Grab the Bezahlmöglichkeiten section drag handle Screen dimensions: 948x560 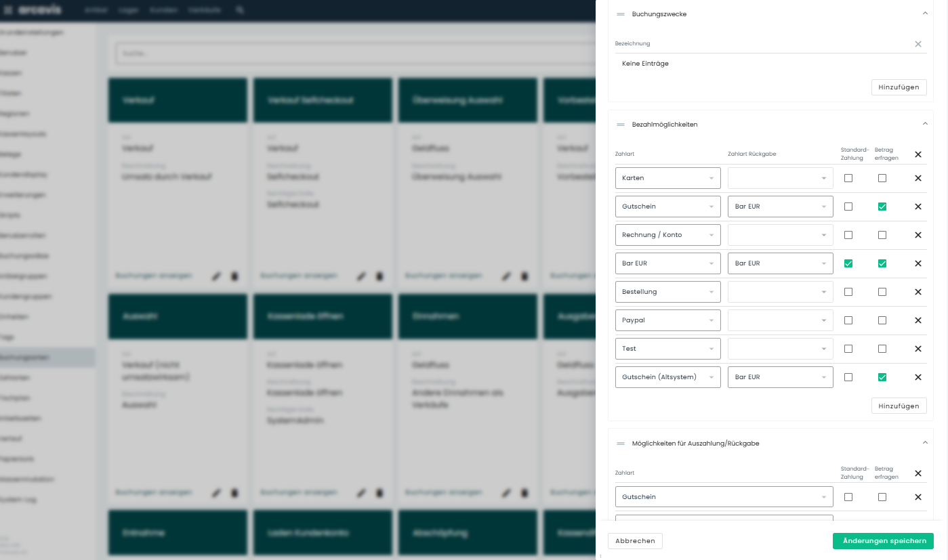620,125
